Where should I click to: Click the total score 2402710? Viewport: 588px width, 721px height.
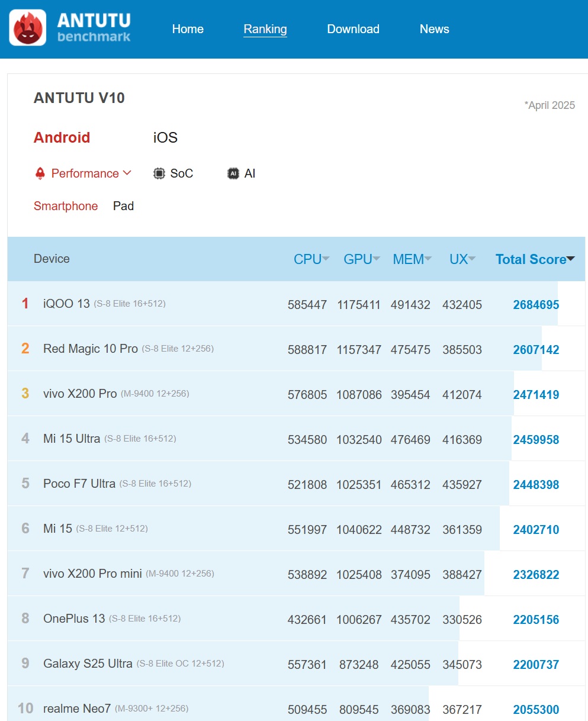coord(536,530)
